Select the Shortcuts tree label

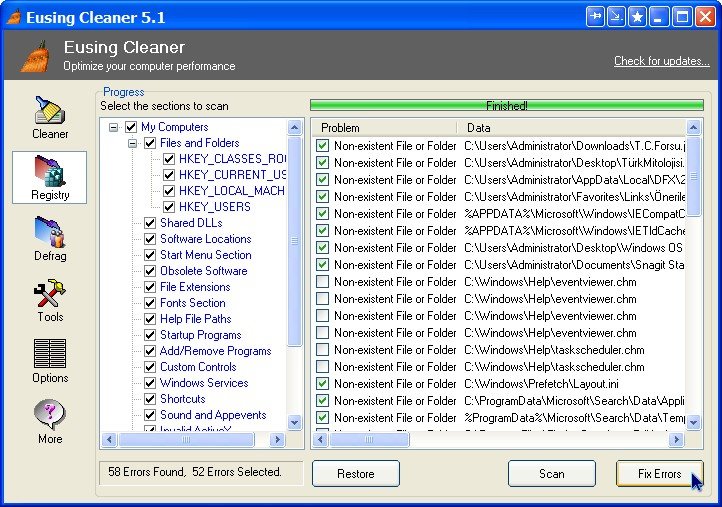pyautogui.click(x=182, y=399)
